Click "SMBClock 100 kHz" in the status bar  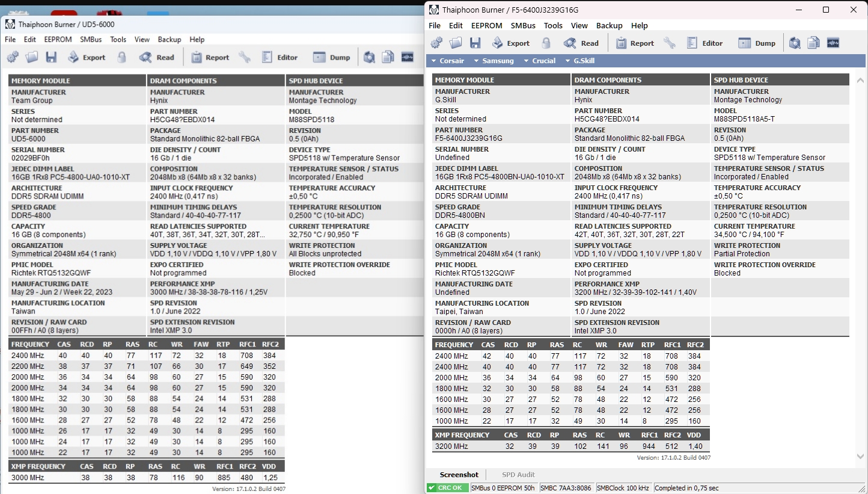[x=623, y=488]
